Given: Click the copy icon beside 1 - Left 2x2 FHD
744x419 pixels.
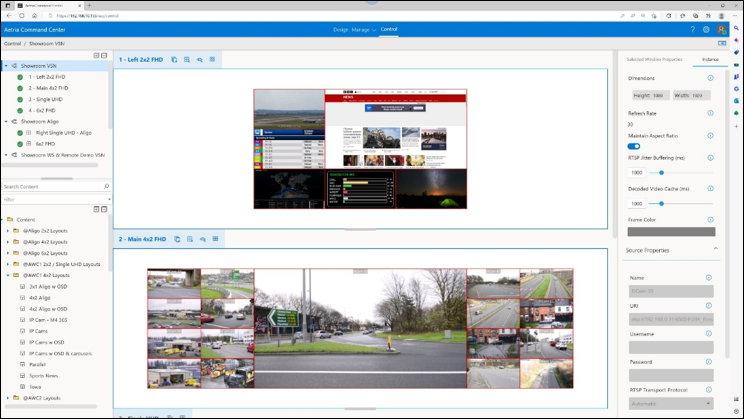Looking at the screenshot, I should 174,60.
